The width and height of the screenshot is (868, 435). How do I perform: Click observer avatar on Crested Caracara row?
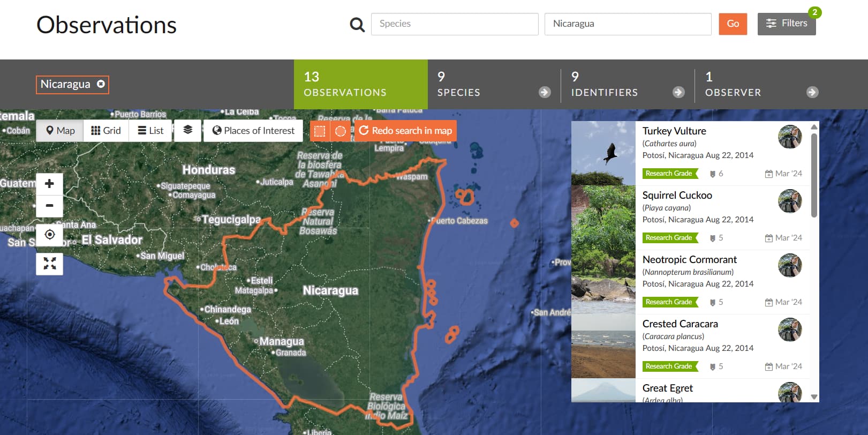click(790, 329)
